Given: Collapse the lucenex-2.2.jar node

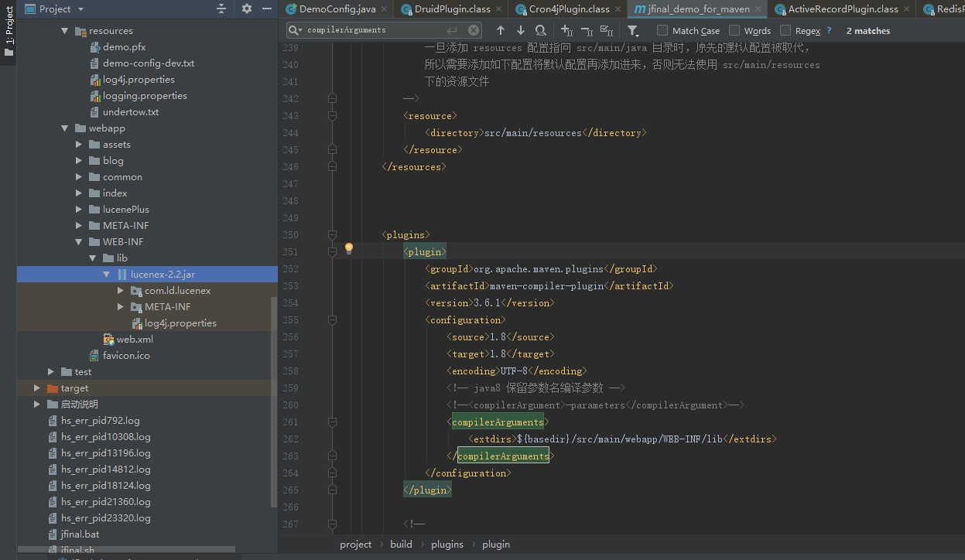Looking at the screenshot, I should [107, 275].
